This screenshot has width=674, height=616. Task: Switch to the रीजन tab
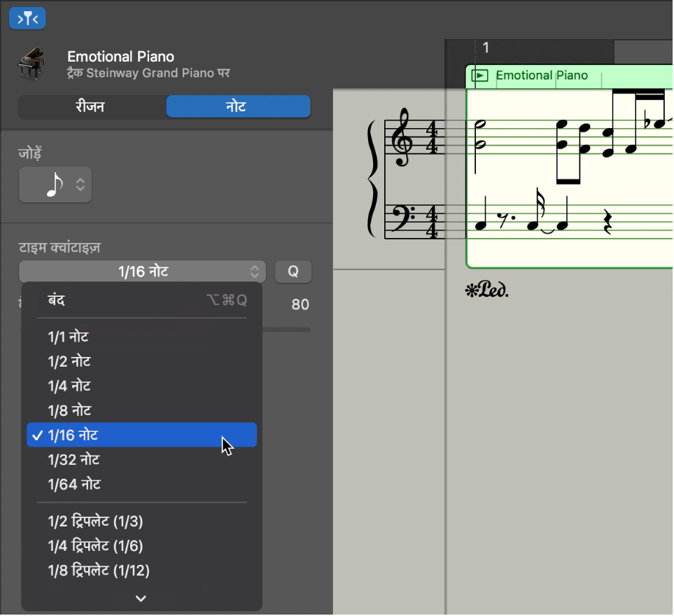[x=90, y=106]
